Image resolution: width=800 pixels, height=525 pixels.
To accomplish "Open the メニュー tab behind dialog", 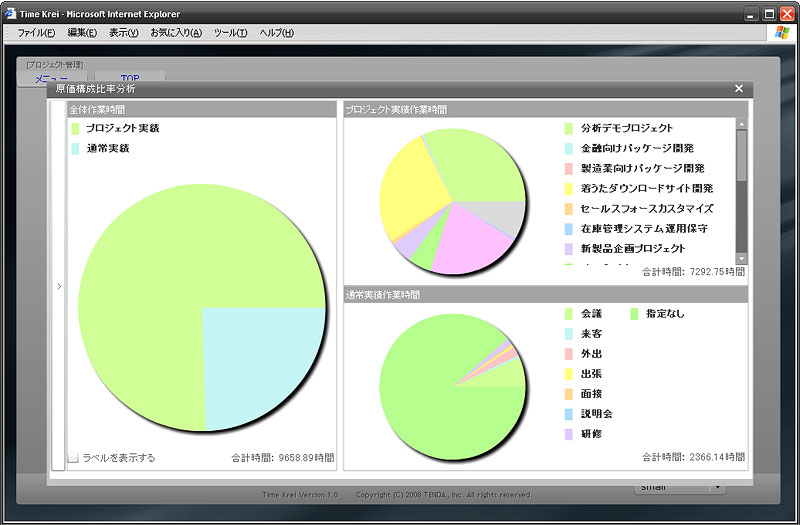I will [51, 78].
